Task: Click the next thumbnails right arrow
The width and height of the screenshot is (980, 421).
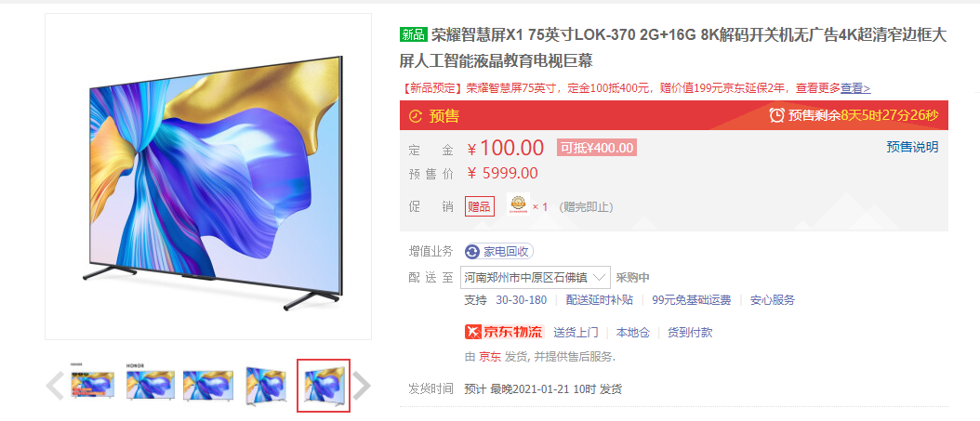Action: coord(362,386)
